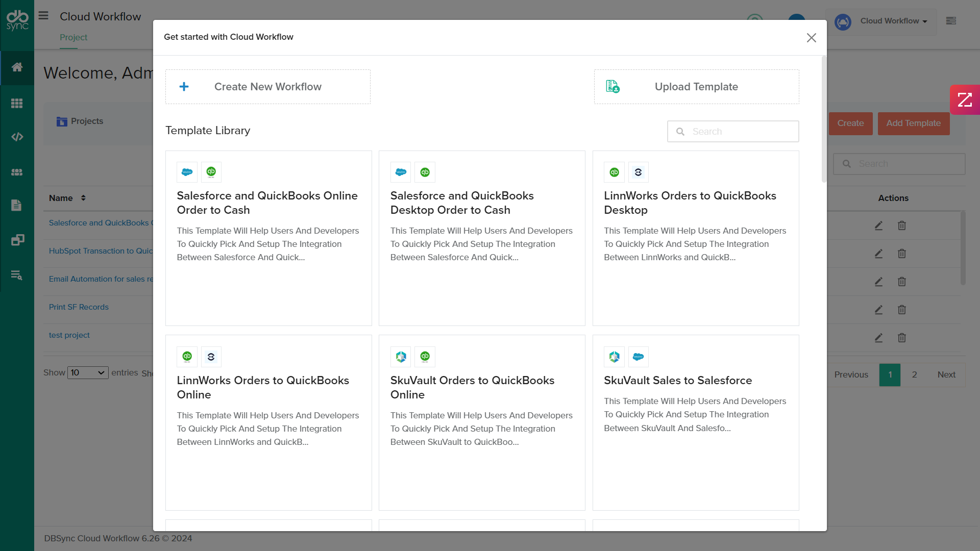The width and height of the screenshot is (980, 551).
Task: Open the apps grid sidebar icon
Action: coord(17,103)
